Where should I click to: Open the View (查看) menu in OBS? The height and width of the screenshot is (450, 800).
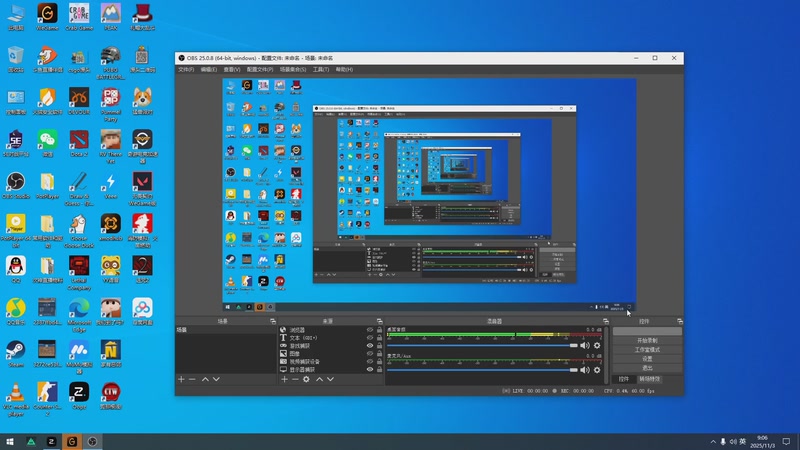tap(232, 69)
